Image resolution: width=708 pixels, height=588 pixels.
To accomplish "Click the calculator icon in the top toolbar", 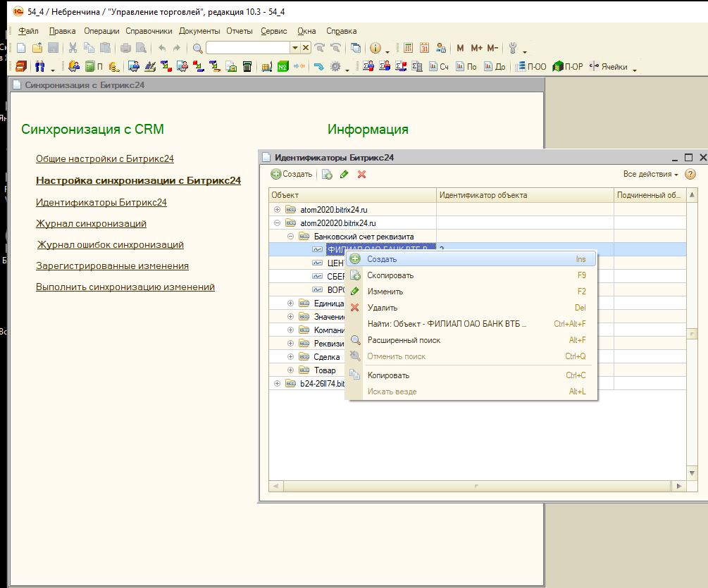I will [407, 48].
